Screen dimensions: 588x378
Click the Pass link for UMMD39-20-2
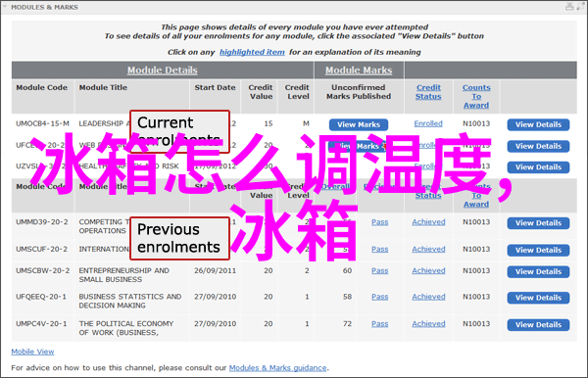(x=380, y=222)
